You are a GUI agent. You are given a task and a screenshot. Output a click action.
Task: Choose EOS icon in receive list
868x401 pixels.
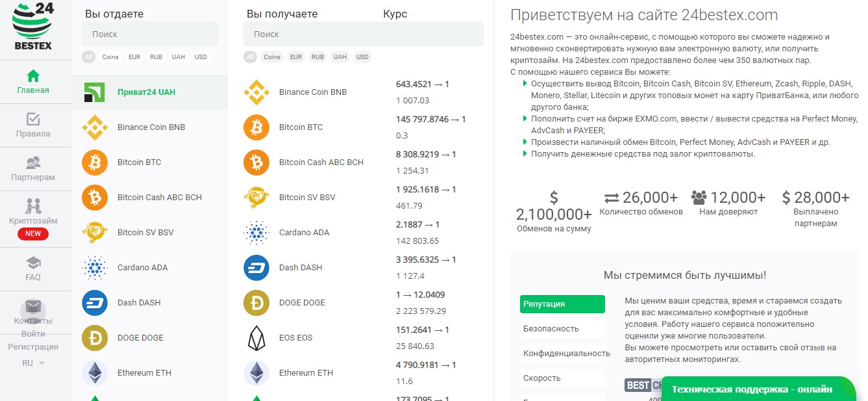click(256, 338)
